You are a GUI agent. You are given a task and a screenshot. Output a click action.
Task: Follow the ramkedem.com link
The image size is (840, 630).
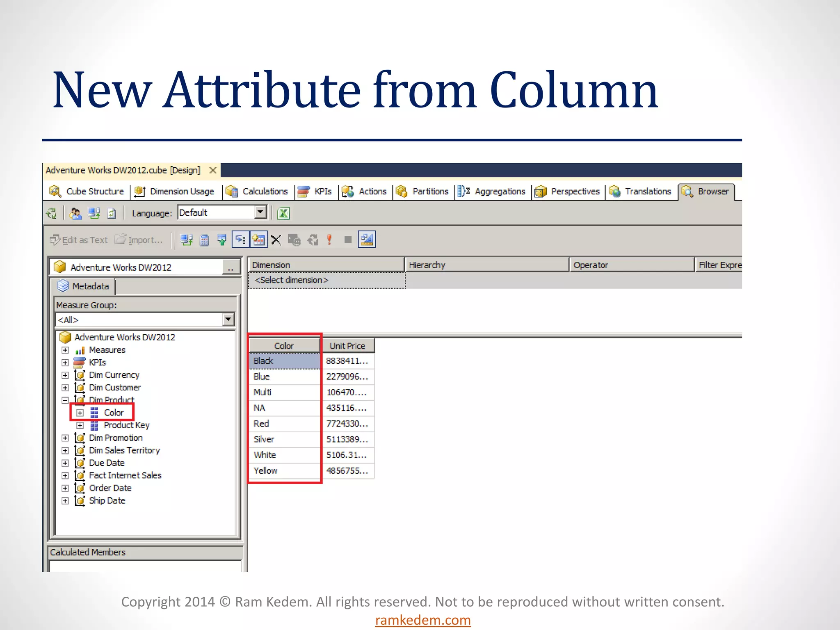pos(423,620)
